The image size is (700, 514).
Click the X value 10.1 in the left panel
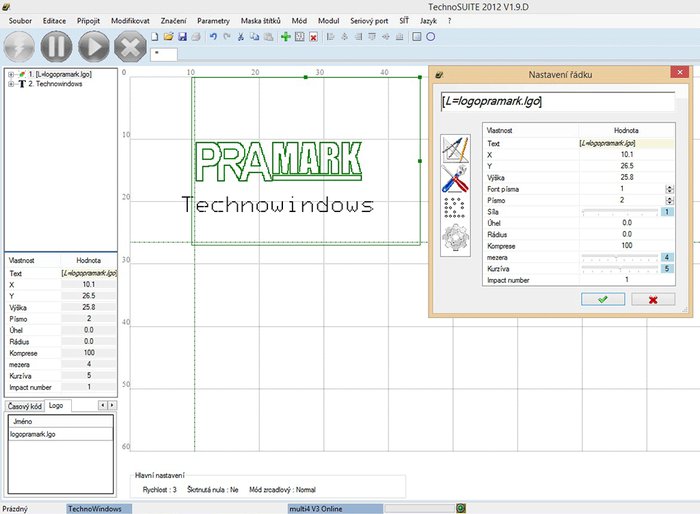click(88, 284)
